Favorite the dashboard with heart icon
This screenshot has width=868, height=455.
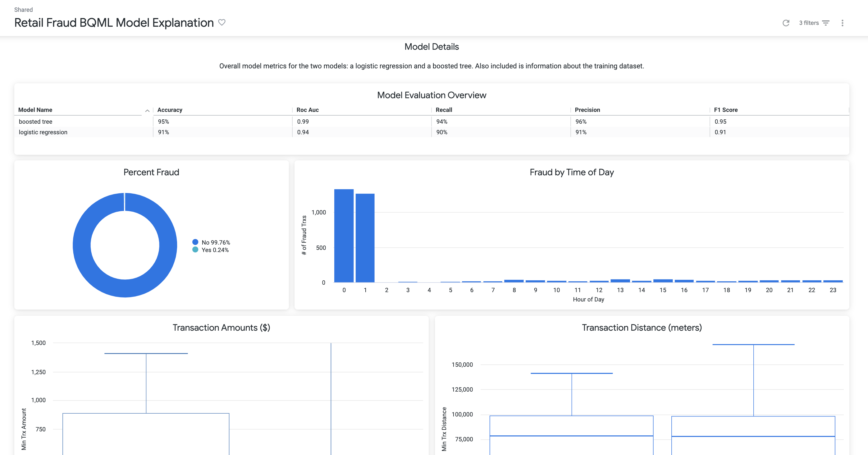222,23
